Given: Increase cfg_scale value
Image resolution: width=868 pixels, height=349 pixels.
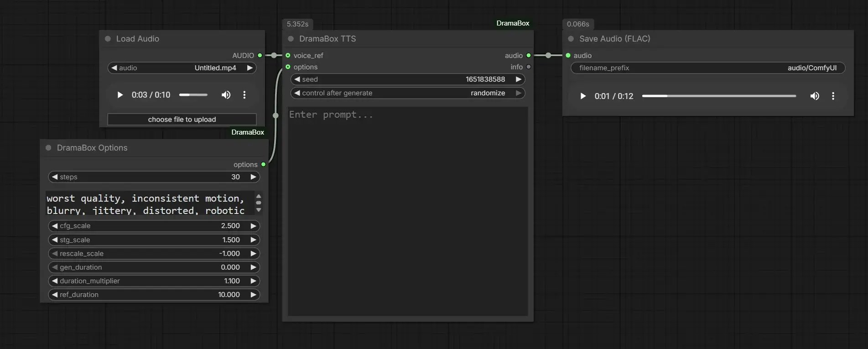Looking at the screenshot, I should (254, 226).
